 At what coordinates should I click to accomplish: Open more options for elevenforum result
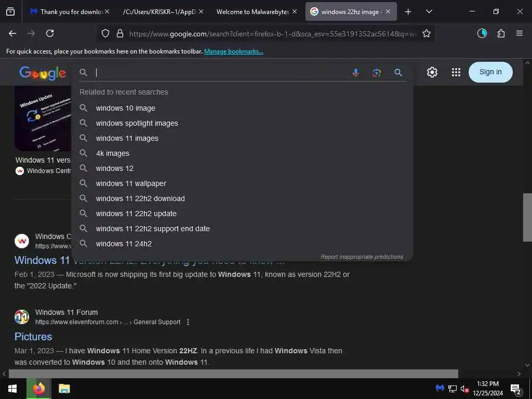188,322
